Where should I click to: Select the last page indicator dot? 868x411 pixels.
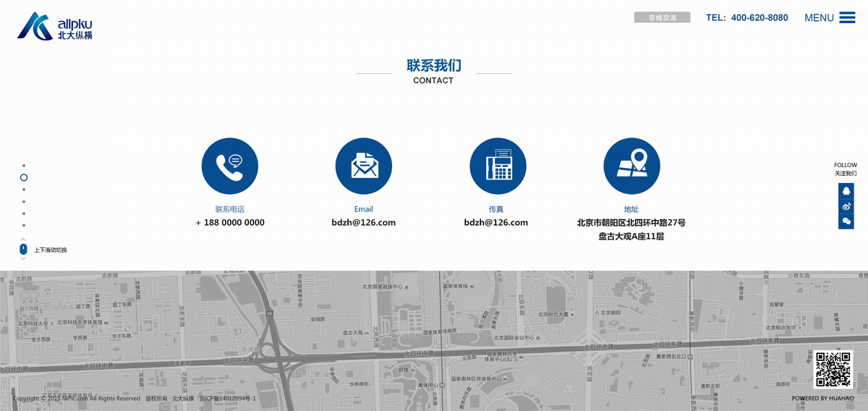click(x=24, y=225)
